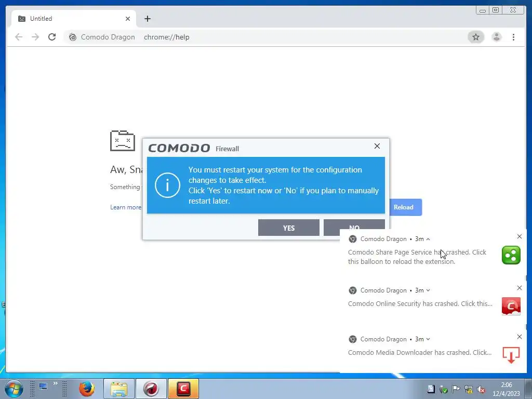Close the Untitled tab
This screenshot has width=532, height=399.
click(x=128, y=19)
